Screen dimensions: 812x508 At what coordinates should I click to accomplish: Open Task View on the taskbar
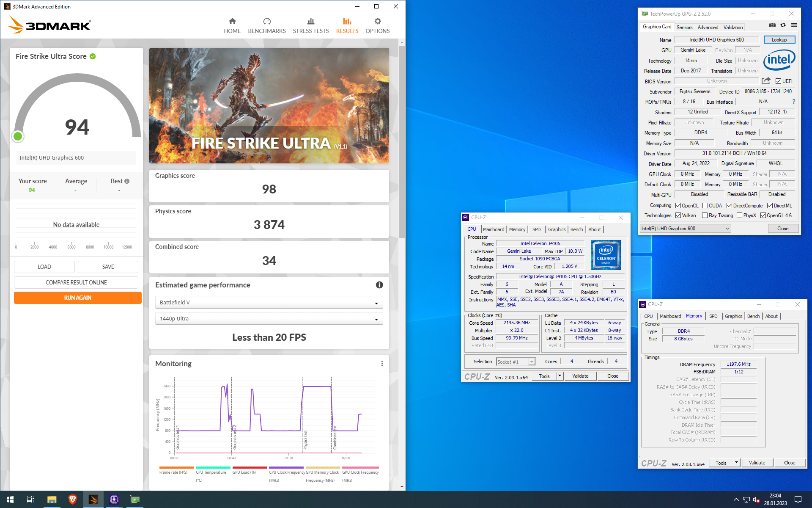click(x=30, y=500)
